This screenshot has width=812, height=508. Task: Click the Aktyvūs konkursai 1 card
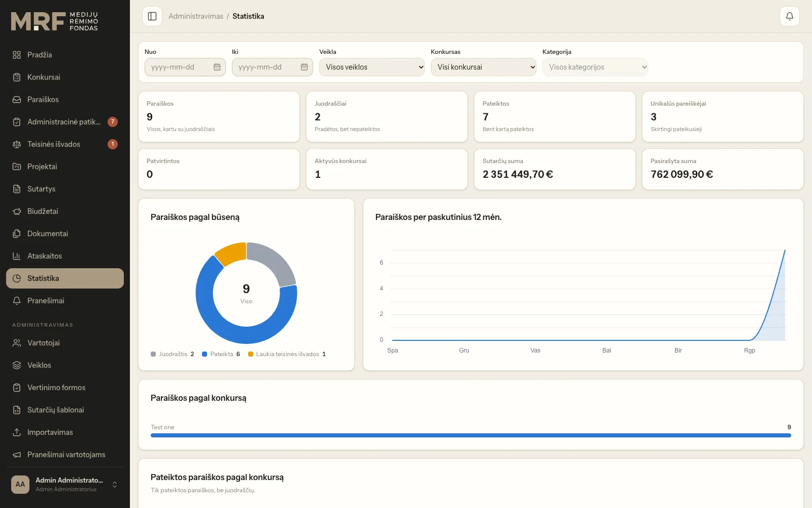(387, 169)
